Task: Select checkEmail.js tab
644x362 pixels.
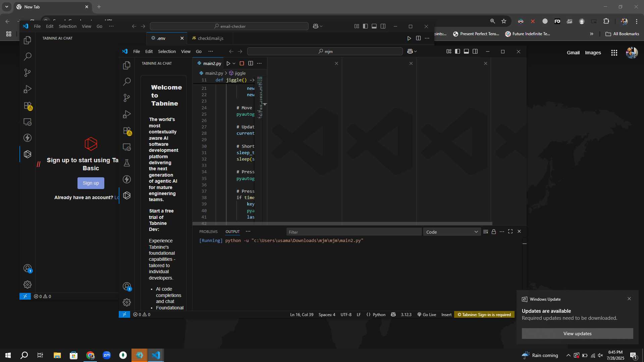Action: pyautogui.click(x=210, y=38)
